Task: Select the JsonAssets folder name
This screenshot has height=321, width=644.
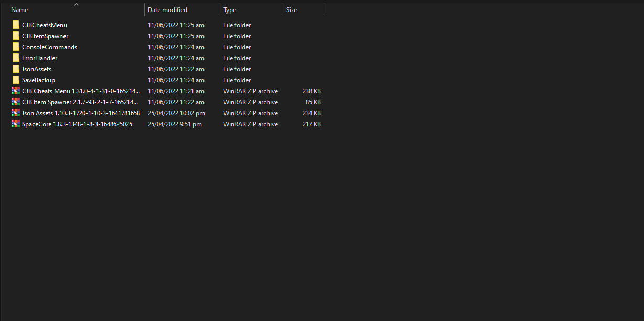Action: point(37,69)
